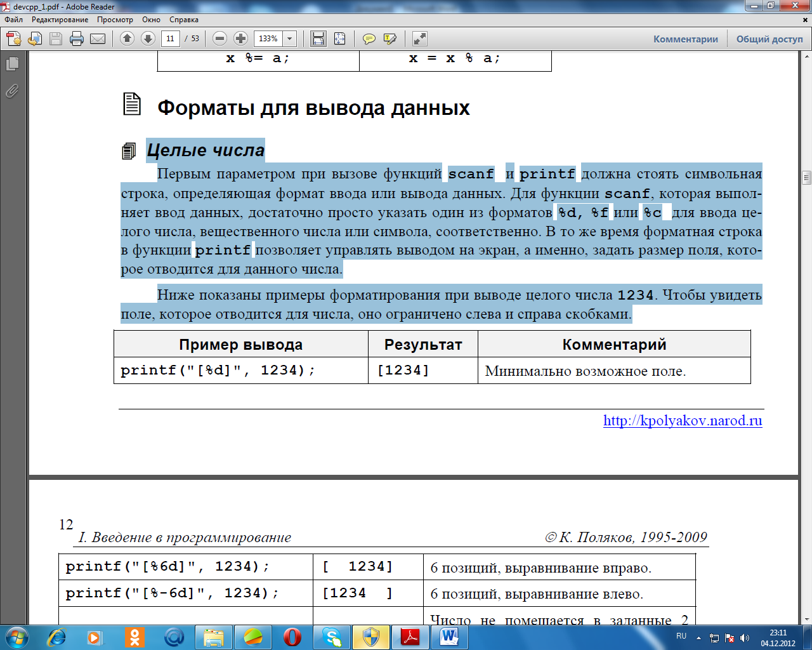Screen dimensions: 812x650
Task: Go to next page arrow
Action: coord(148,39)
